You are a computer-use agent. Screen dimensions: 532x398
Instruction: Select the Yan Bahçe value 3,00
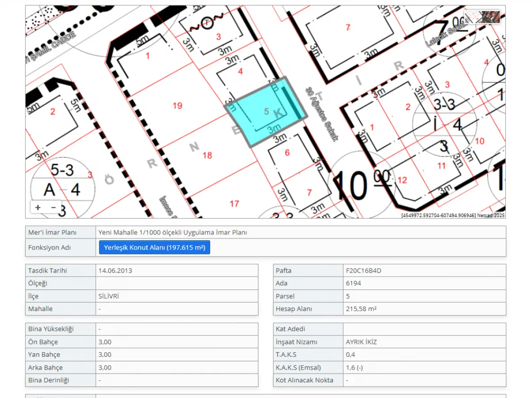105,355
